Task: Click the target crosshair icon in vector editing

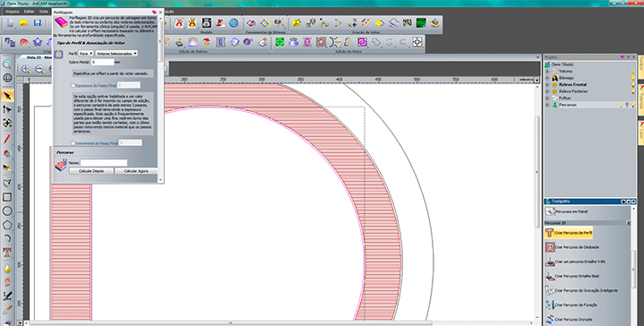Action: coord(416,42)
